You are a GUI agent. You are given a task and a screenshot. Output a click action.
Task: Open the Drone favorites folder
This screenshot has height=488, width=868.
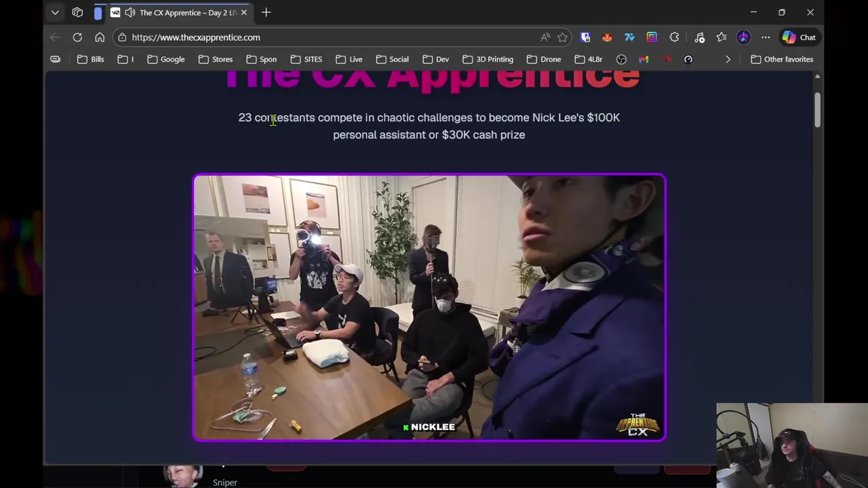[x=544, y=59]
